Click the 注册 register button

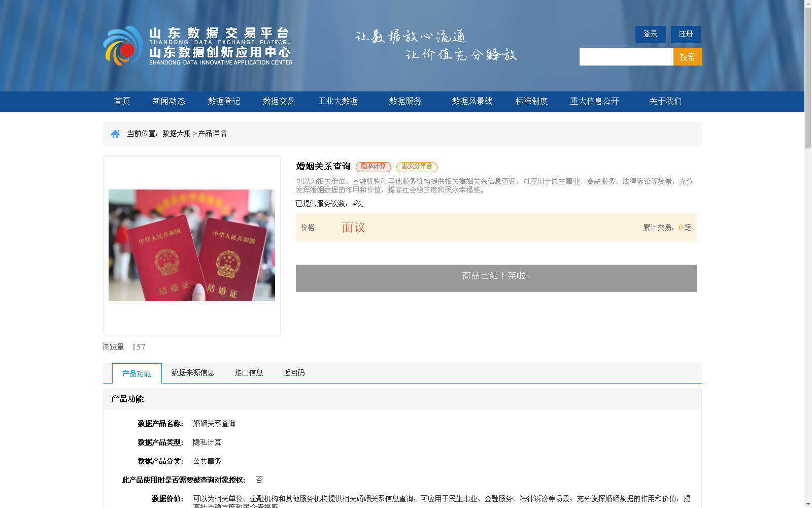point(686,34)
